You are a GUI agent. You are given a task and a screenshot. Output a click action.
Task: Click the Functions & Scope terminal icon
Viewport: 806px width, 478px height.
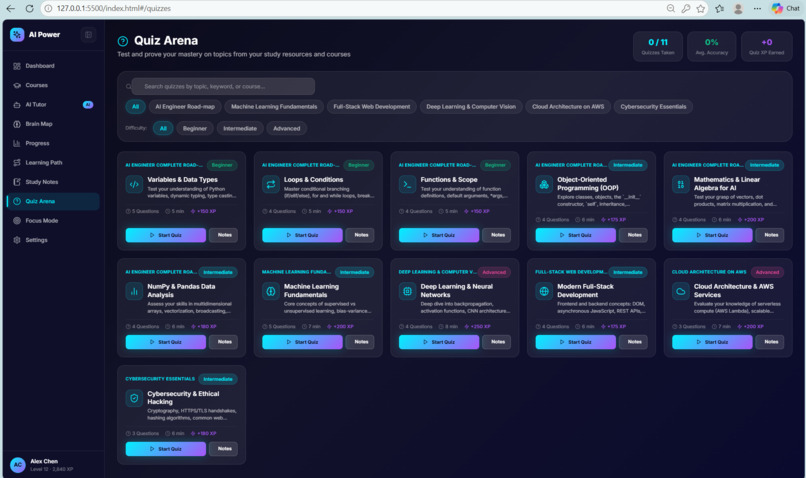pyautogui.click(x=407, y=185)
